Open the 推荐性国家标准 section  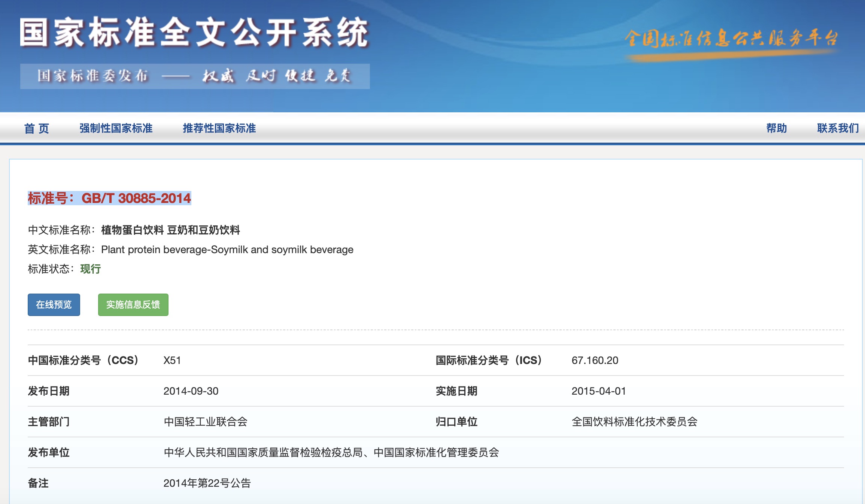(x=219, y=128)
